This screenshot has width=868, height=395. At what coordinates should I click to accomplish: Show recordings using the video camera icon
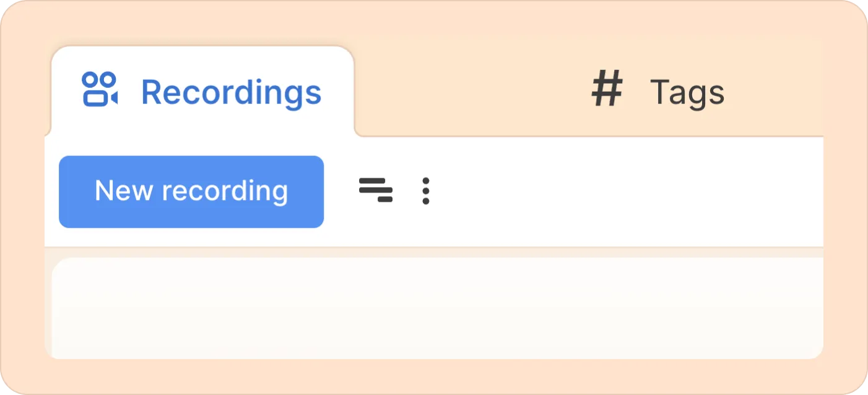coord(100,90)
